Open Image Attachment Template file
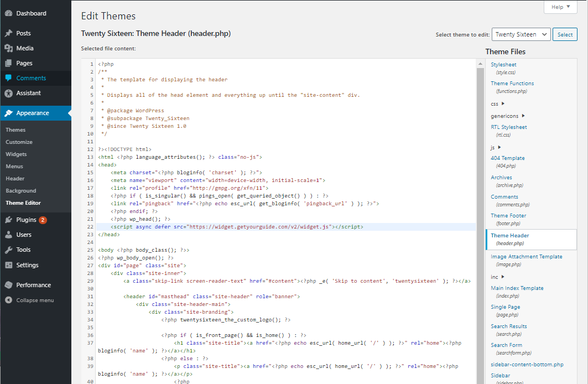The width and height of the screenshot is (588, 384). pyautogui.click(x=527, y=260)
